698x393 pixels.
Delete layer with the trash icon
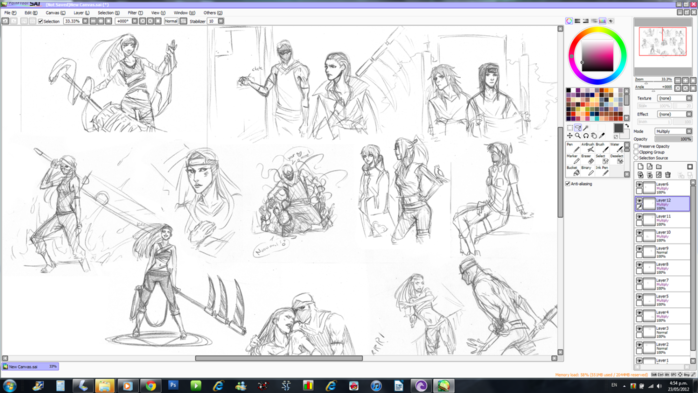coord(667,175)
